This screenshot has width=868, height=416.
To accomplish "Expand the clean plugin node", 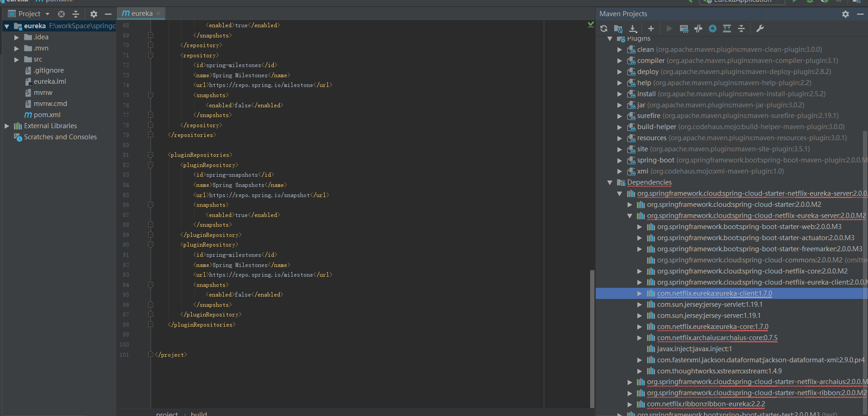I will click(x=620, y=50).
